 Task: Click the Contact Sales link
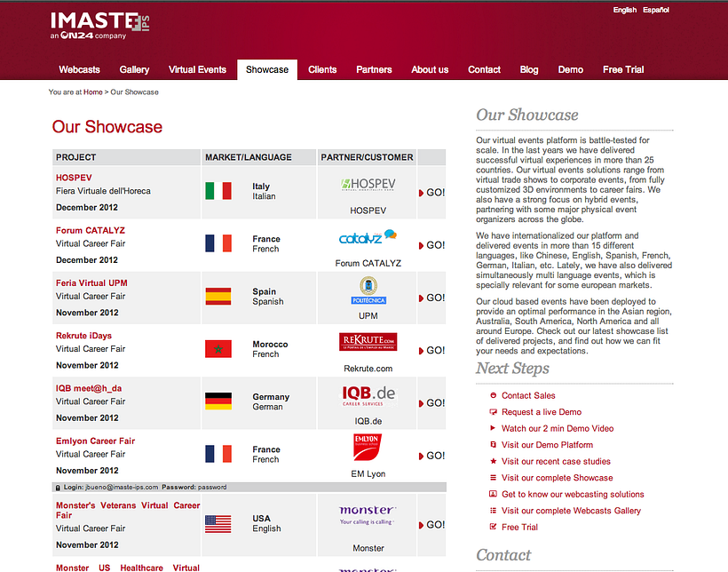click(x=528, y=395)
